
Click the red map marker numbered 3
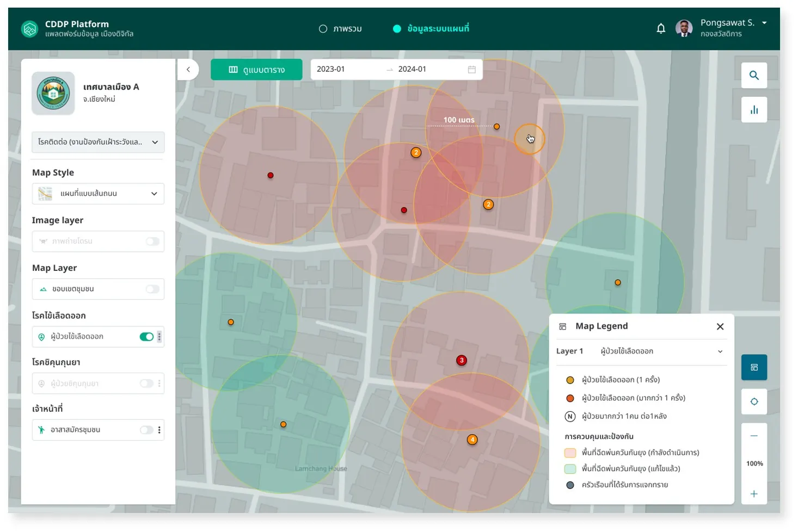tap(462, 360)
